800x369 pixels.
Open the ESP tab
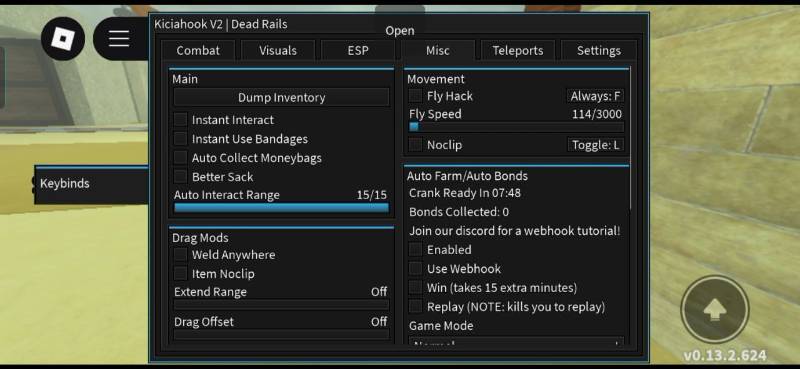click(358, 51)
